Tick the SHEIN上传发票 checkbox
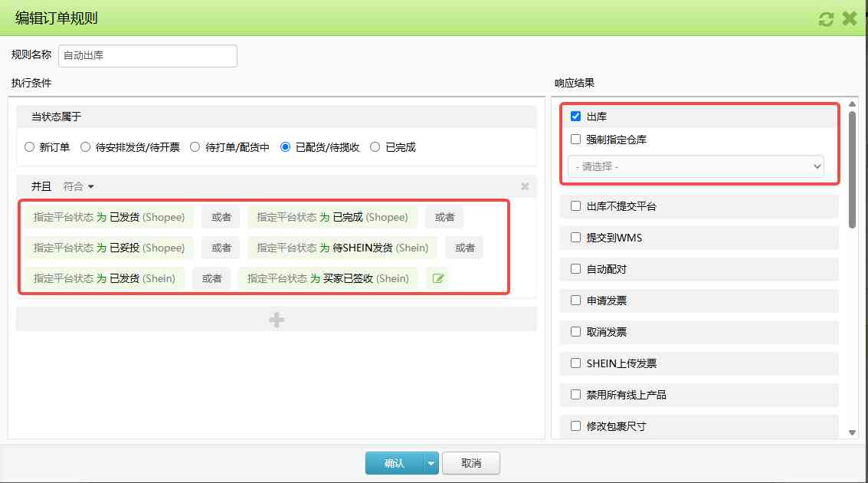 tap(576, 363)
